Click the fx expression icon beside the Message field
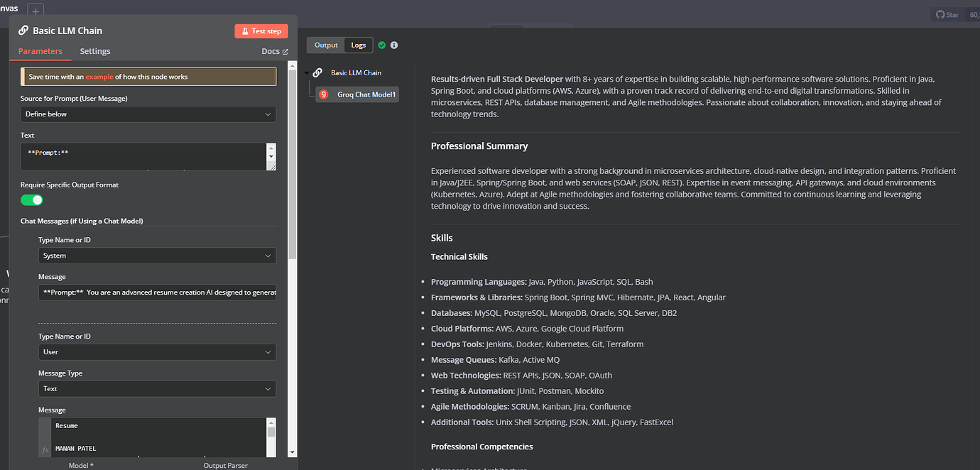Viewport: 980px width, 470px height. (45, 449)
